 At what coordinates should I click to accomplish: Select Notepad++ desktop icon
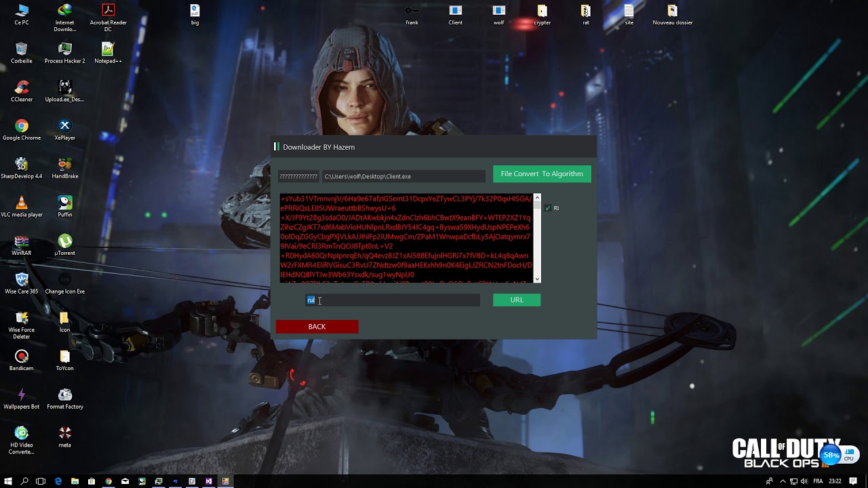point(108,54)
